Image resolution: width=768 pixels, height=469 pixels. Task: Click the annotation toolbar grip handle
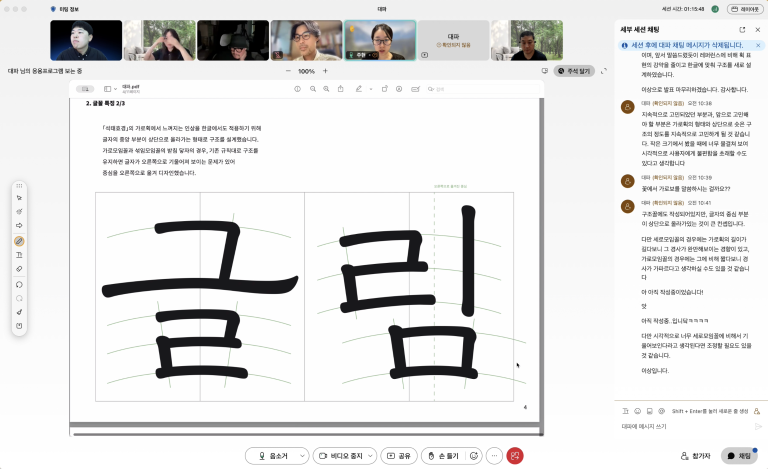[x=19, y=186]
